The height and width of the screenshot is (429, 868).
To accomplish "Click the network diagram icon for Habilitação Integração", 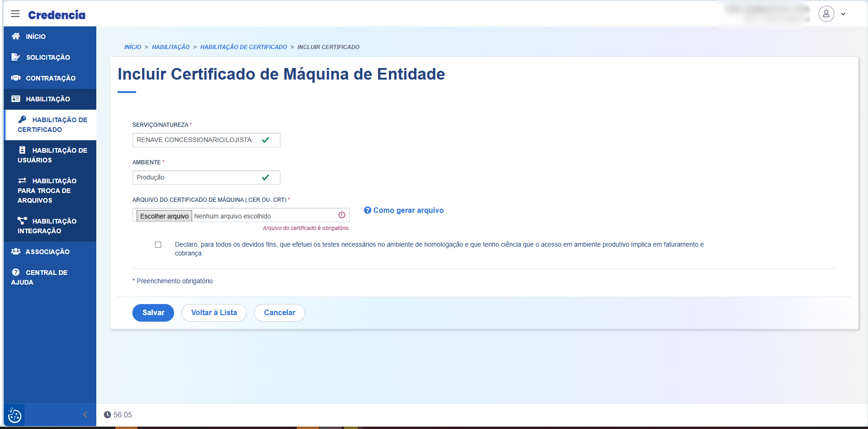I will [22, 221].
